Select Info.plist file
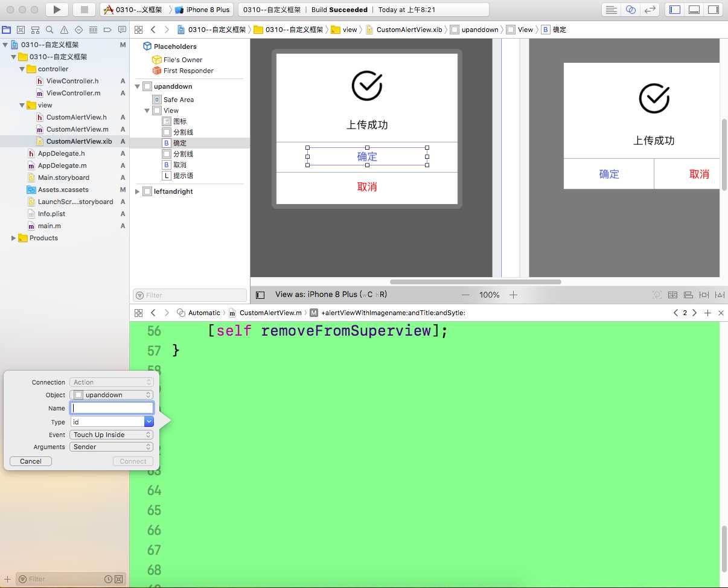This screenshot has height=588, width=728. [51, 214]
